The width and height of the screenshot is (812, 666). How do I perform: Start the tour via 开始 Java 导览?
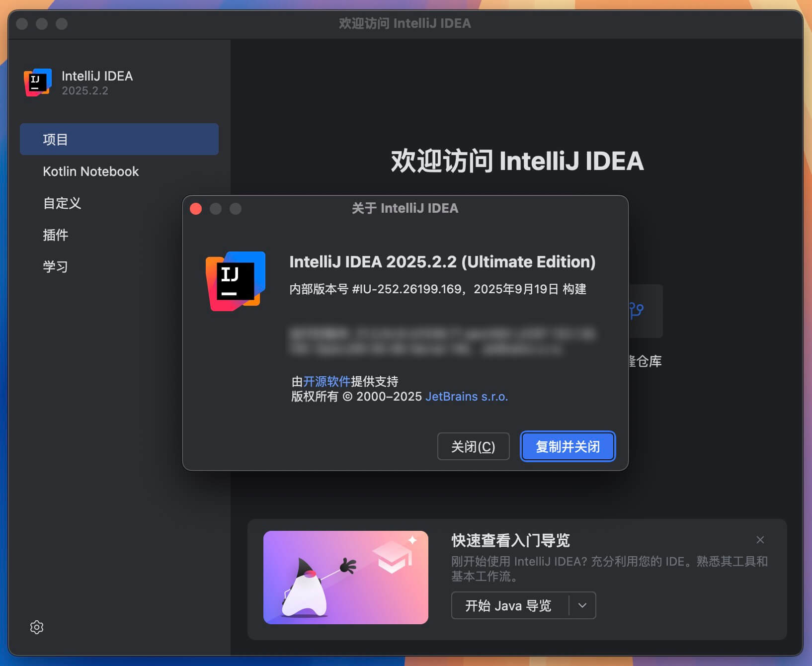[508, 605]
